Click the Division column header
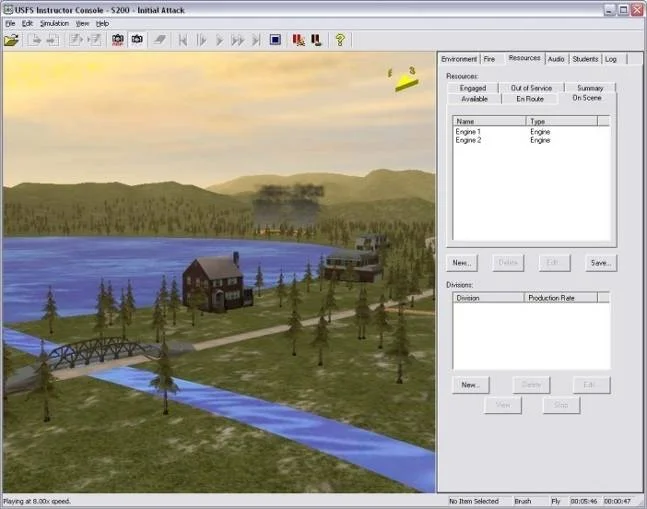647x509 pixels. point(489,298)
